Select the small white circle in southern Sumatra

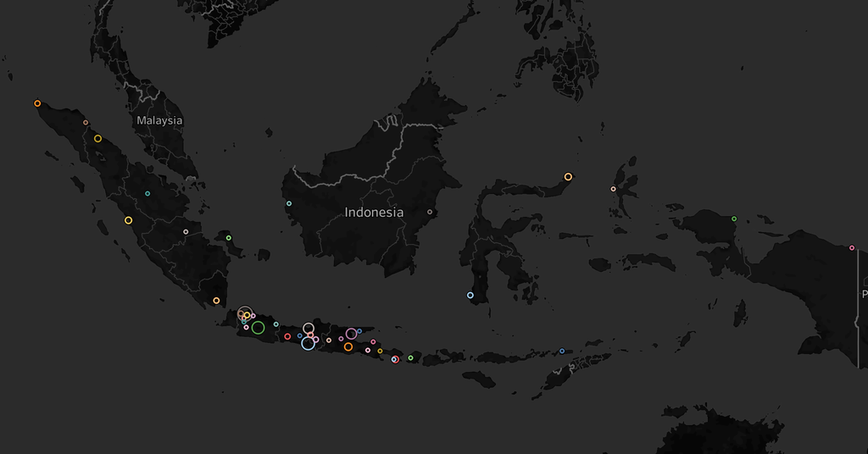186,232
